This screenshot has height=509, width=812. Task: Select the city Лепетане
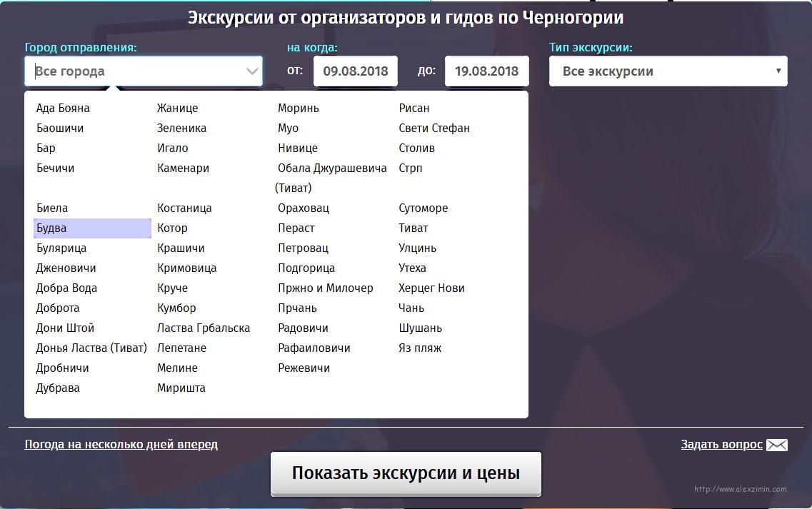coord(182,348)
